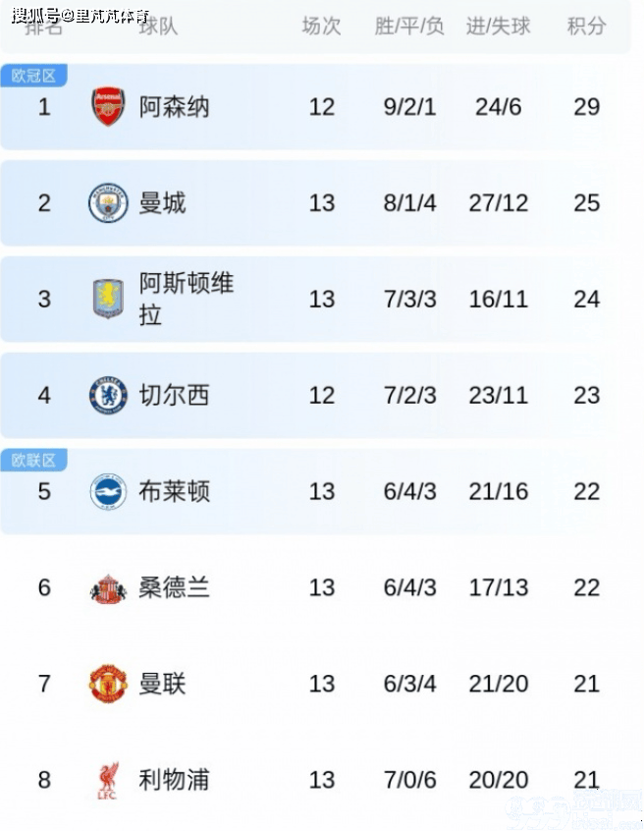Click the Chelsea club crest
Screen dimensions: 644x831
(108, 395)
